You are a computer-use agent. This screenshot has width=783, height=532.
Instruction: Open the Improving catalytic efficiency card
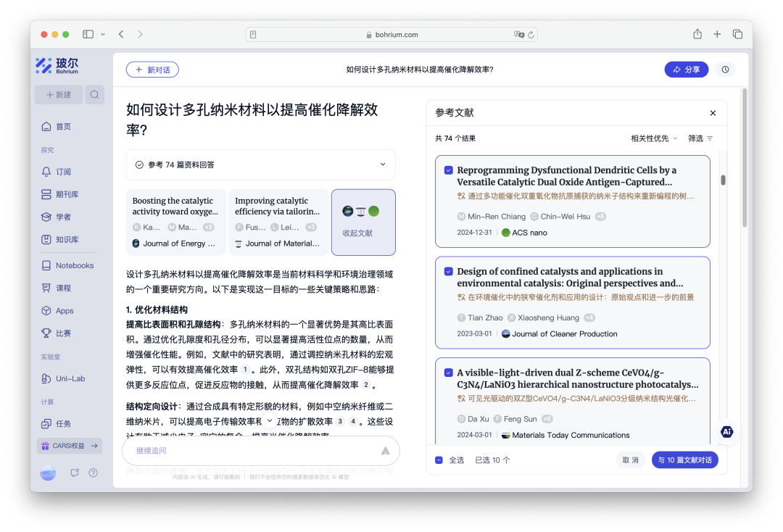coord(278,222)
